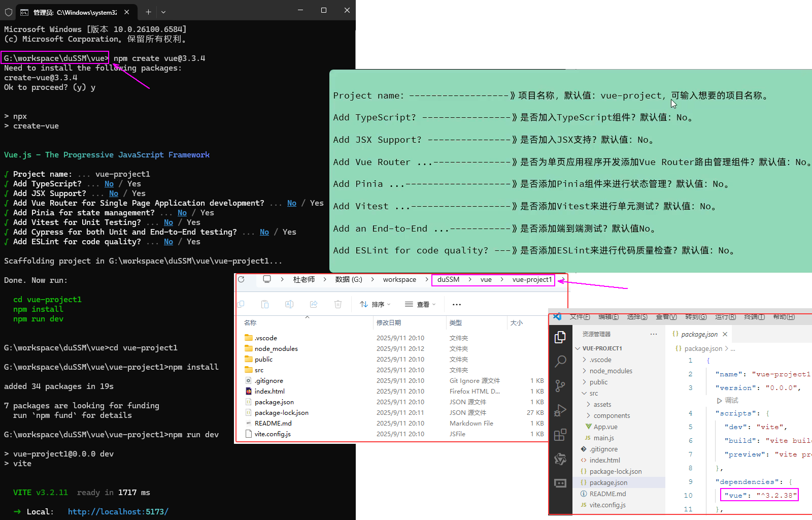Viewport: 812px width, 520px height.
Task: Click the delete trash icon in explorer toolbar
Action: click(x=338, y=304)
